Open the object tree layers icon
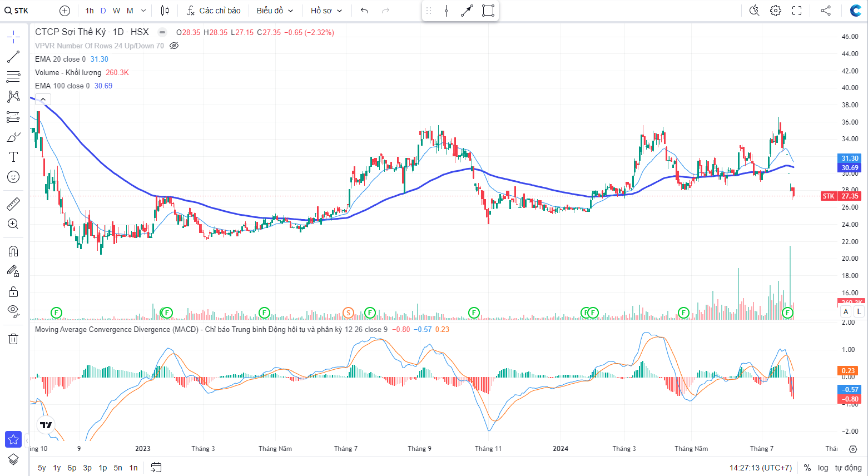868x476 pixels. pyautogui.click(x=13, y=459)
